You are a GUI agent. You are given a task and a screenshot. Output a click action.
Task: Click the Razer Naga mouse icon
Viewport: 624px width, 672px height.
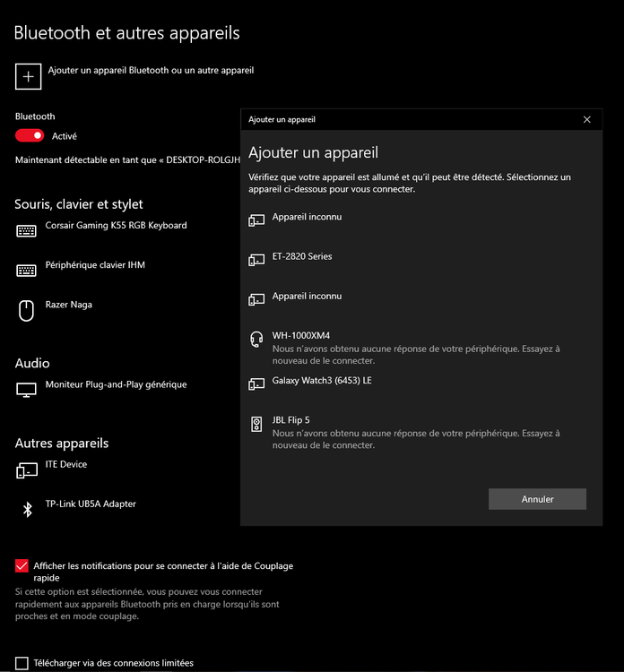26,310
